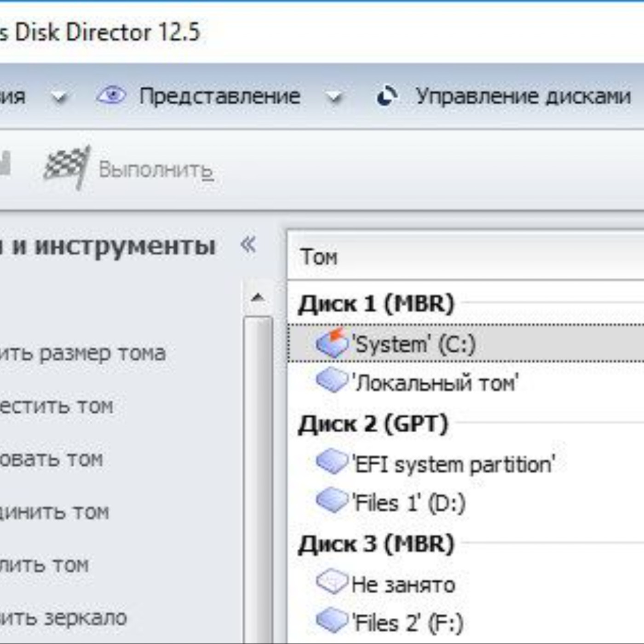This screenshot has height=644, width=644.
Task: Click the sidebar vertical scrollbar track
Action: [x=258, y=478]
